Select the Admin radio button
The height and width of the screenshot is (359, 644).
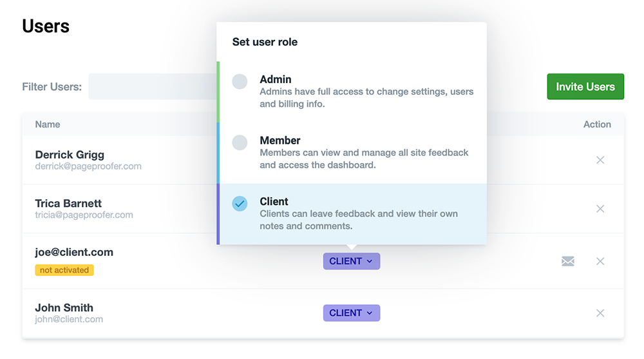[240, 81]
